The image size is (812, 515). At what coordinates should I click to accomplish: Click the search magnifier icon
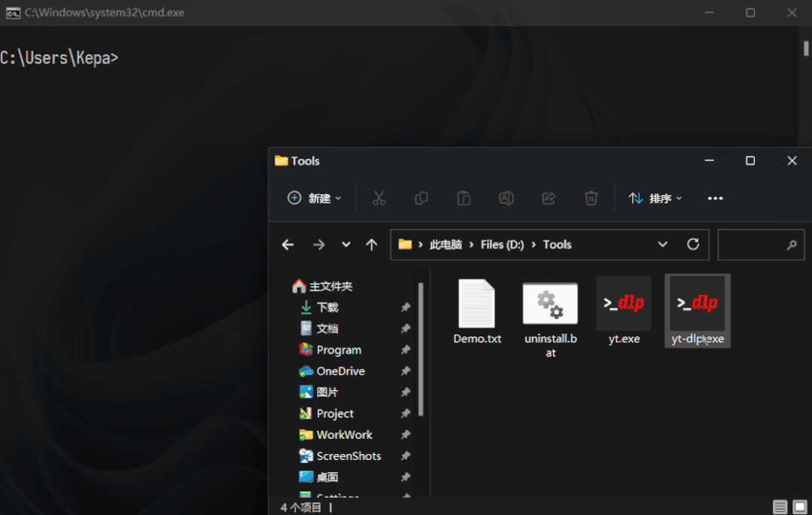pyautogui.click(x=791, y=245)
